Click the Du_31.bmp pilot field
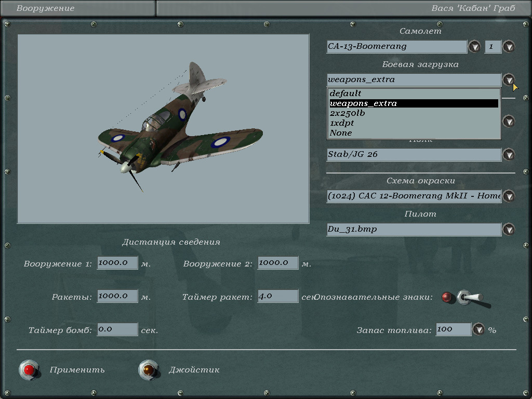The width and height of the screenshot is (532, 399). click(x=414, y=229)
